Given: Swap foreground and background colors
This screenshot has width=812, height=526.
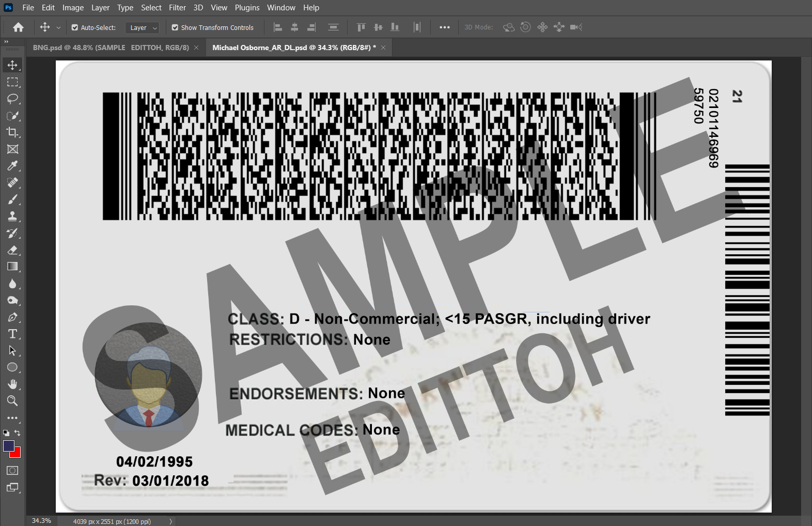Looking at the screenshot, I should [x=18, y=433].
